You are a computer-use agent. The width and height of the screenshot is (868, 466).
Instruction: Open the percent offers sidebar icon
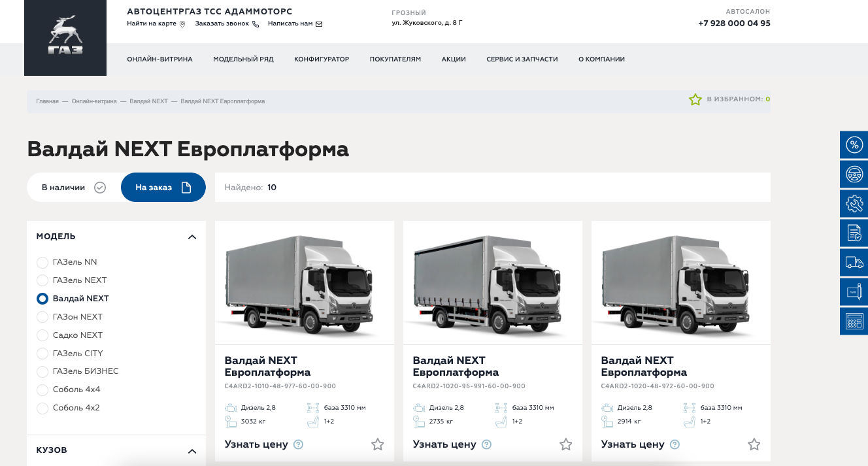point(854,145)
